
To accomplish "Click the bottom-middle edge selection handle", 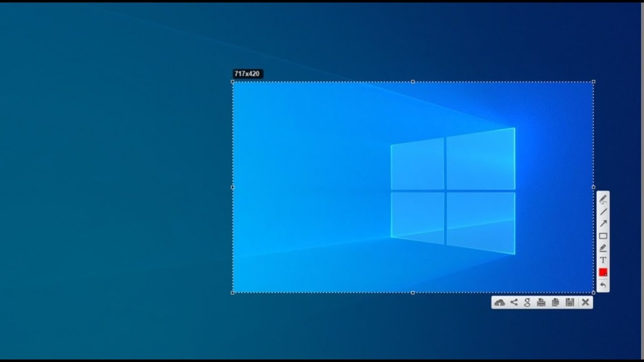I will [413, 293].
